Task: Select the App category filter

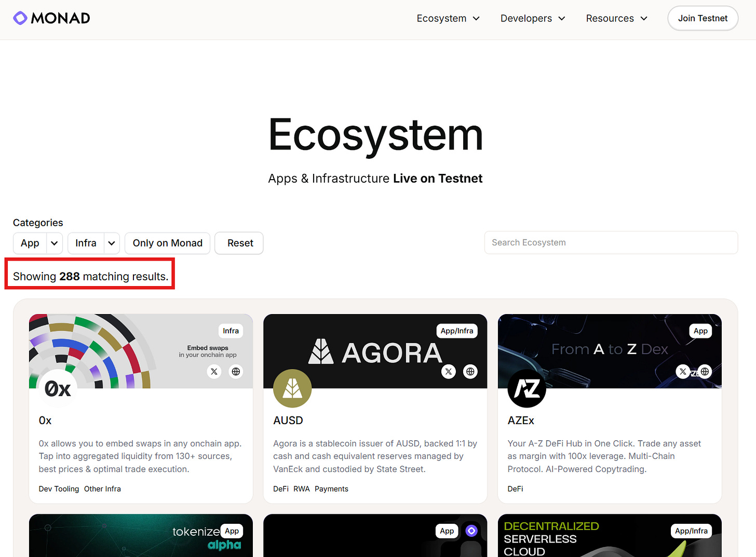Action: (30, 243)
